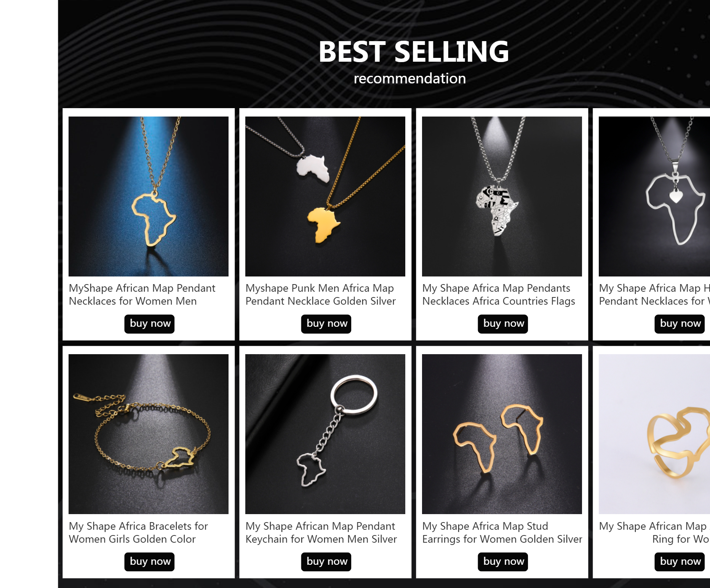This screenshot has width=710, height=588.
Task: Buy the African Map Pendant Keychain
Action: [326, 562]
